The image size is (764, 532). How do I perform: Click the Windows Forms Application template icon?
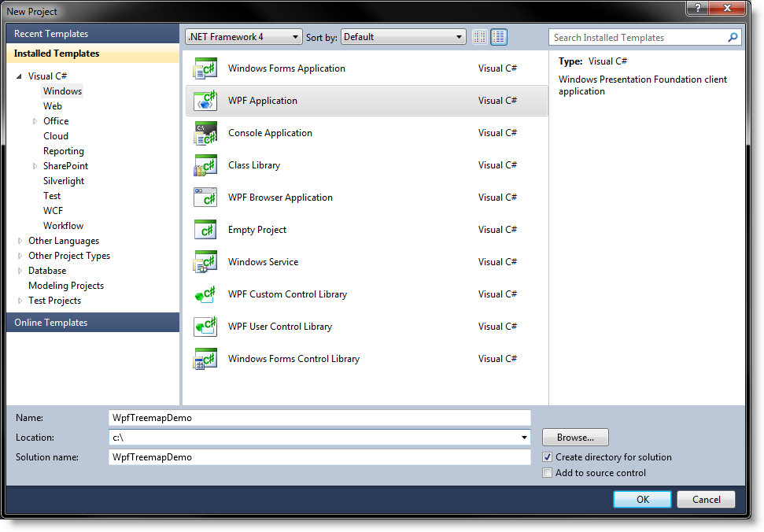pos(205,69)
